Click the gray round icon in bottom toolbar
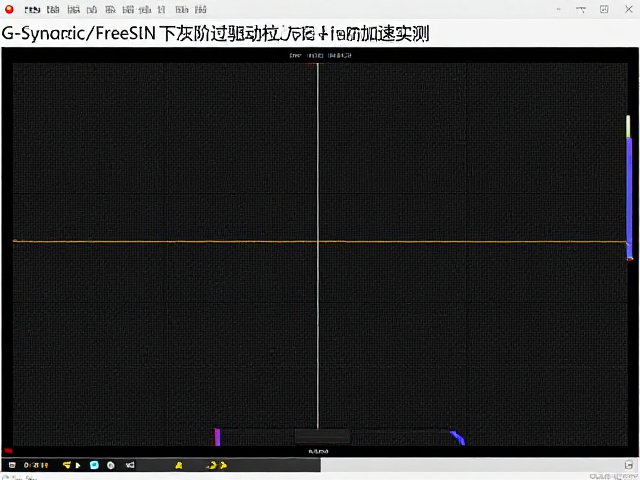Viewport: 640px width, 480px height. coord(111,465)
